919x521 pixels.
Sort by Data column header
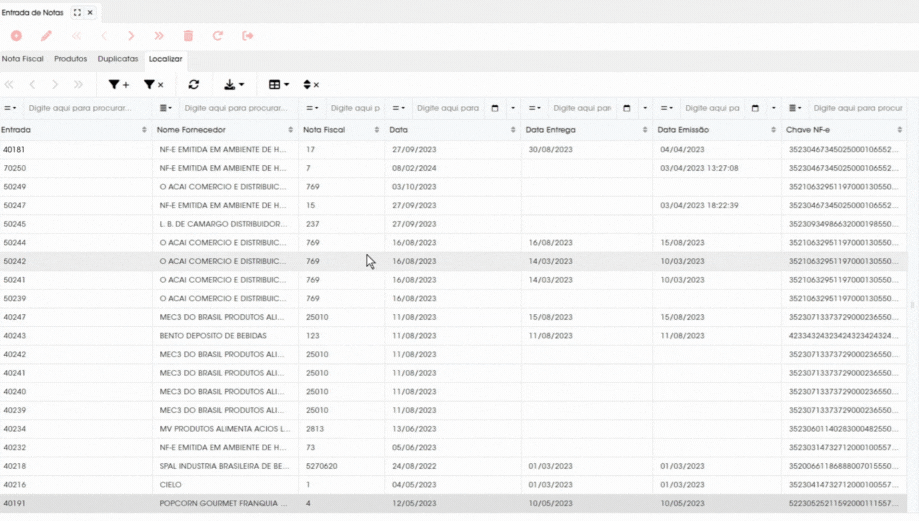452,130
